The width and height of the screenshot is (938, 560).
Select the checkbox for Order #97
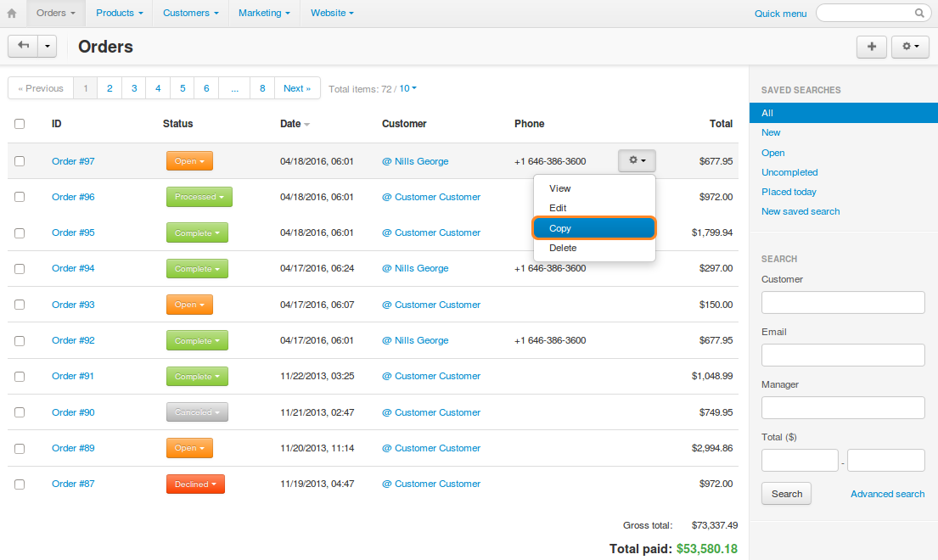pos(20,161)
